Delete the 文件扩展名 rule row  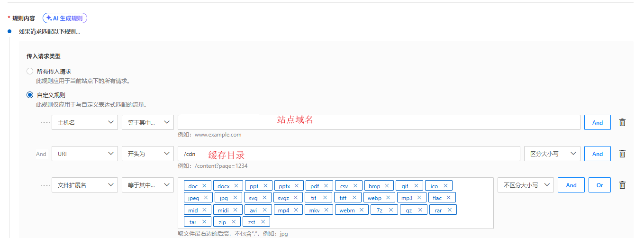tap(622, 185)
